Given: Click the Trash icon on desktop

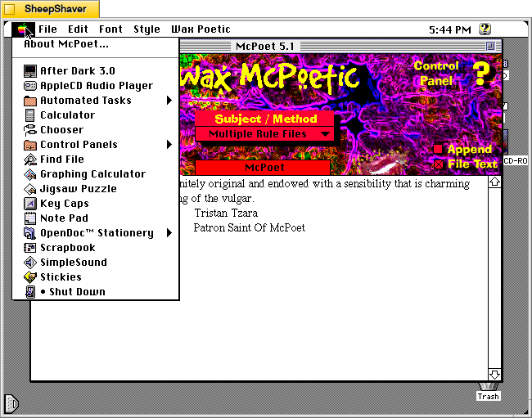Looking at the screenshot, I should [x=489, y=386].
